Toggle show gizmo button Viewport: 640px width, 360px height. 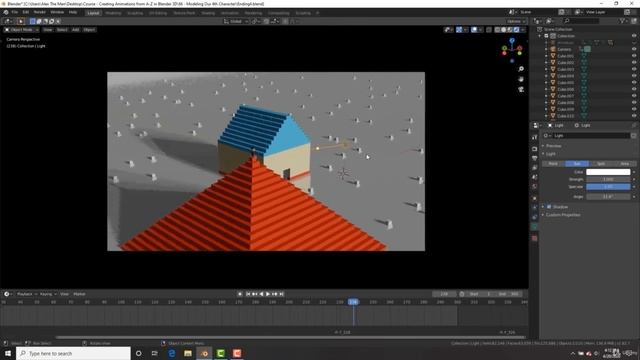tap(459, 30)
